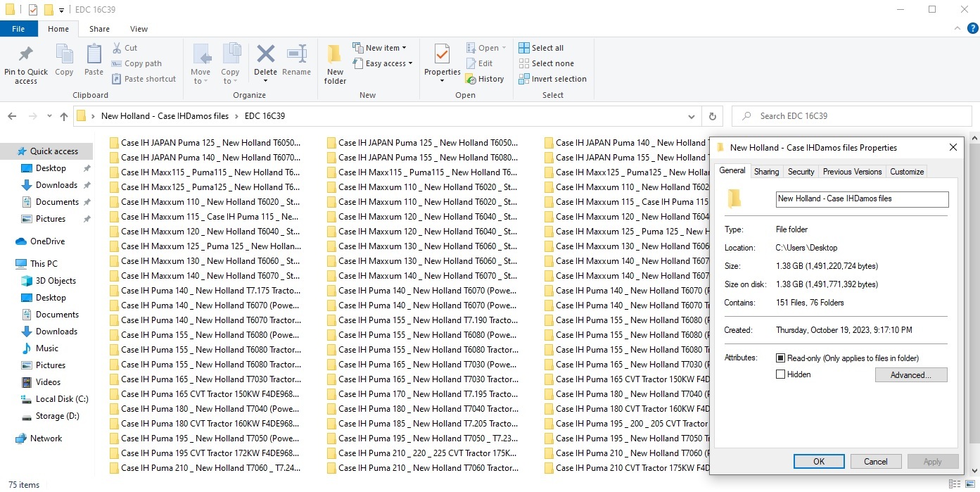Click the Copy icon in Clipboard group
This screenshot has width=980, height=492.
point(64,54)
